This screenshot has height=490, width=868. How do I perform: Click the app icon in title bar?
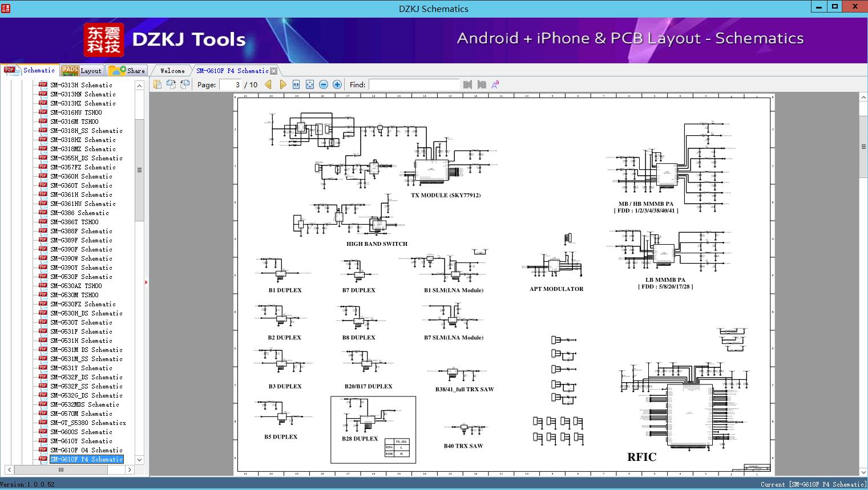tap(6, 9)
